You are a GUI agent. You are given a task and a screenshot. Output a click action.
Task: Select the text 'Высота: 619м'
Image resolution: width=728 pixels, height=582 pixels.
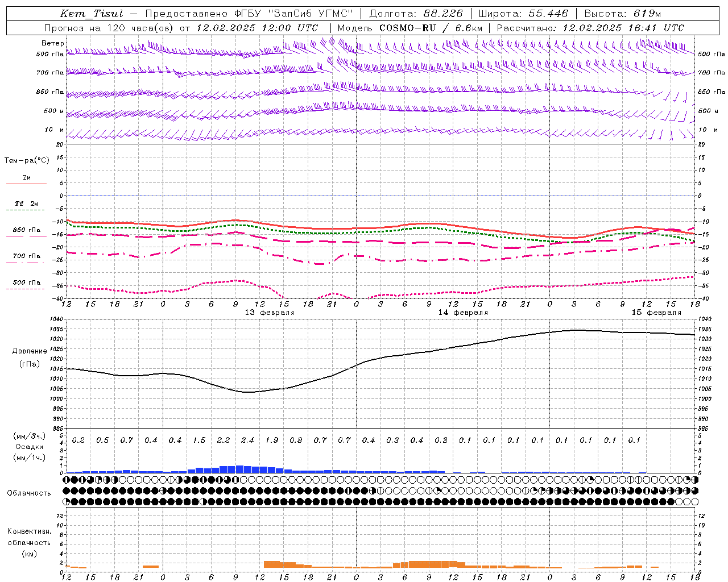623,14
